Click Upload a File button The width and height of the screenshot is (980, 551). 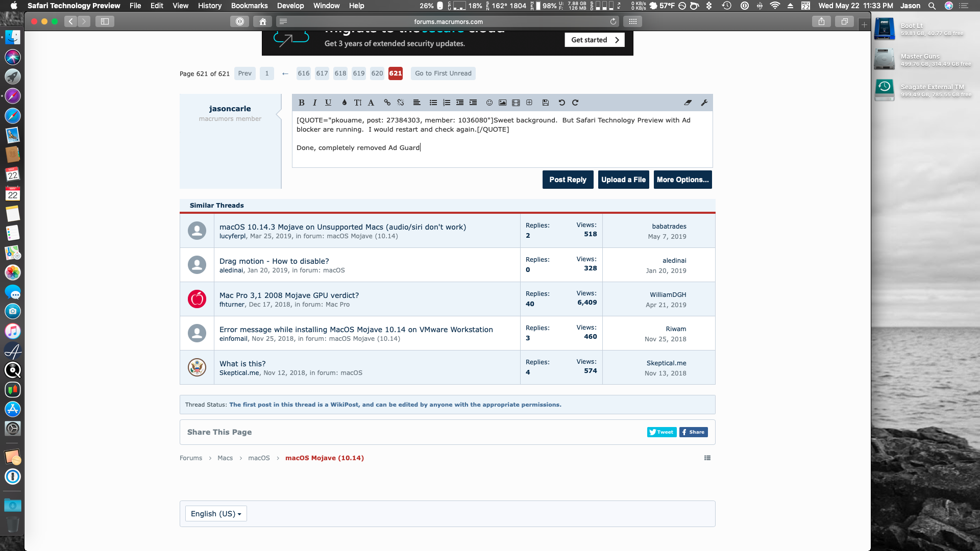pyautogui.click(x=623, y=180)
